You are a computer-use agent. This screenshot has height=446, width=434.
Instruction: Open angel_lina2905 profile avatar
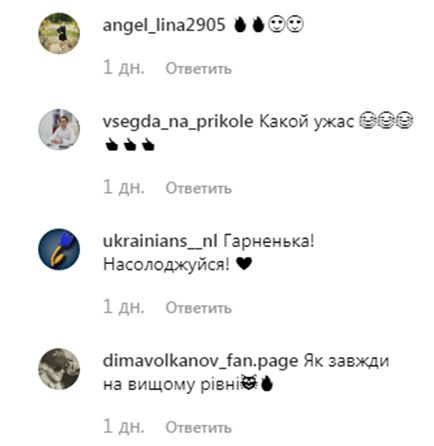click(59, 33)
